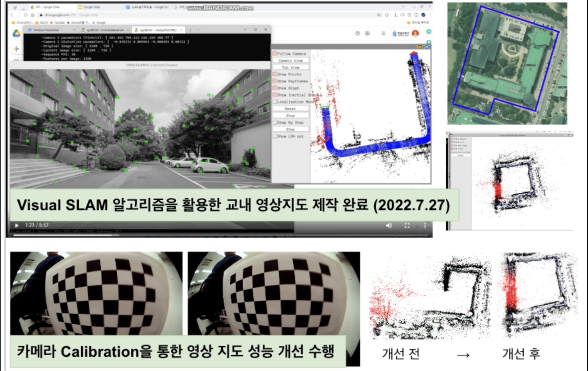This screenshot has width=588, height=371.
Task: Click the Drive help question icon
Action: [x=357, y=33]
